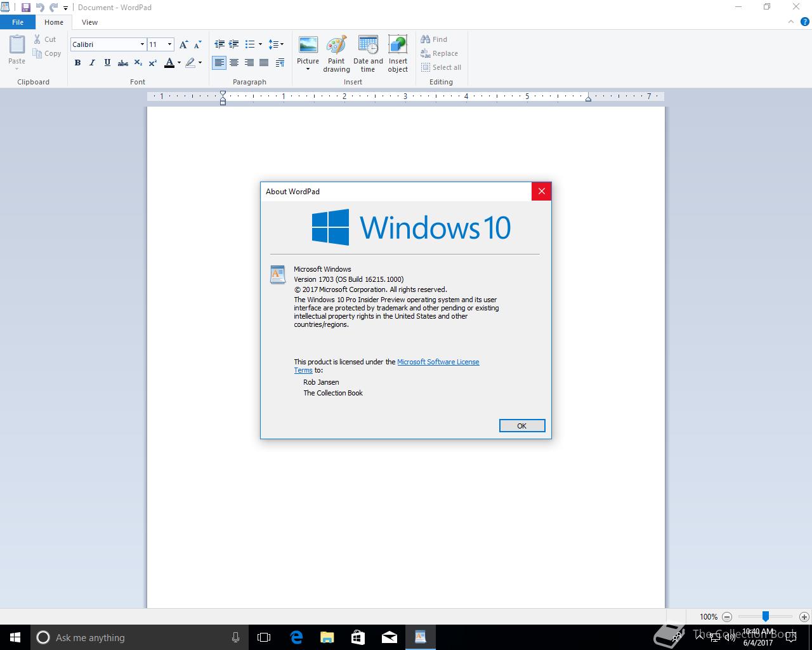This screenshot has width=812, height=650.
Task: Click the Zoom in plus button
Action: [x=804, y=616]
